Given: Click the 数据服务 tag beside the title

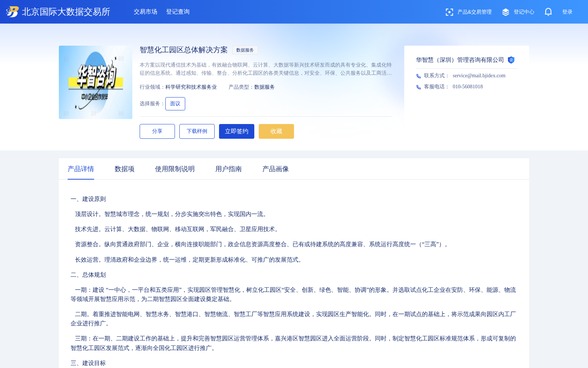Looking at the screenshot, I should (x=245, y=50).
